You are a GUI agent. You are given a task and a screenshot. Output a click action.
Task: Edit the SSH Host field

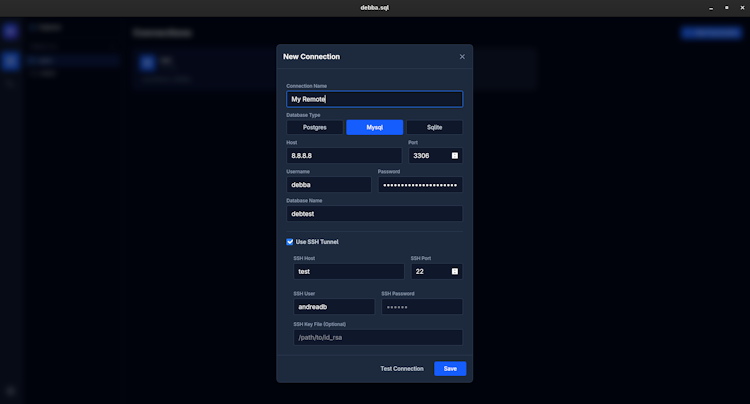(349, 271)
